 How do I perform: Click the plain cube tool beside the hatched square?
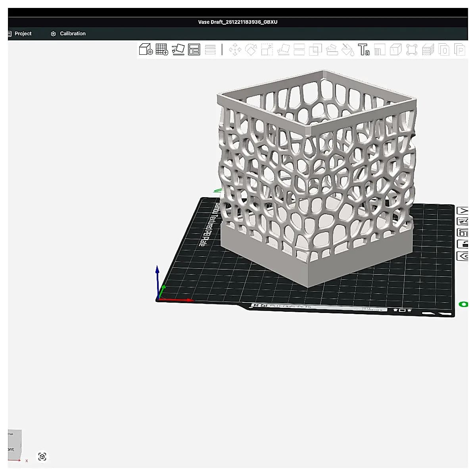[396, 50]
